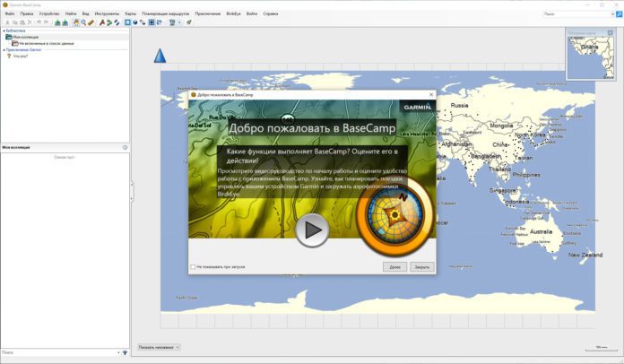Click the activity profile toolbar icon
Screen dimensions: 624x364
coord(172,22)
